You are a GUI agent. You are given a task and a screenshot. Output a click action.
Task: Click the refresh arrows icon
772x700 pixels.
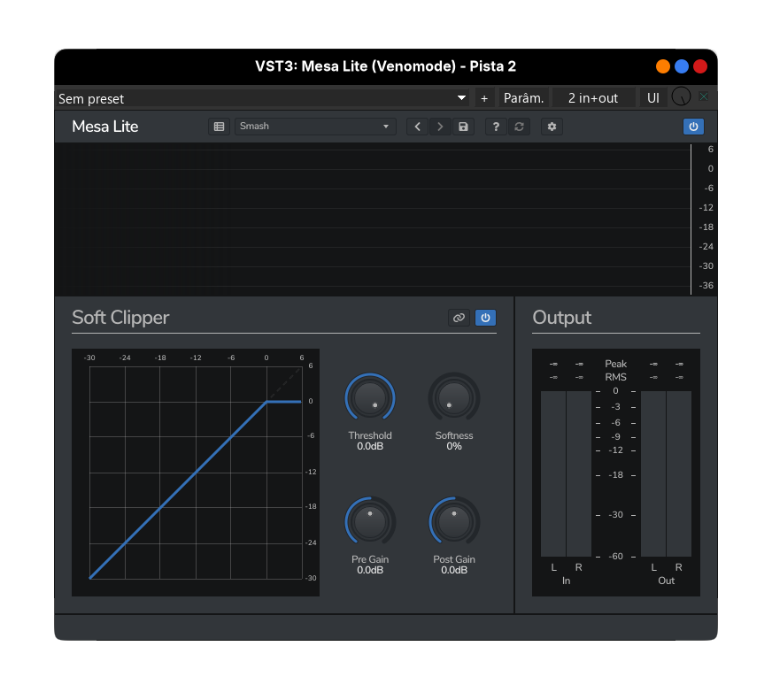pos(520,127)
